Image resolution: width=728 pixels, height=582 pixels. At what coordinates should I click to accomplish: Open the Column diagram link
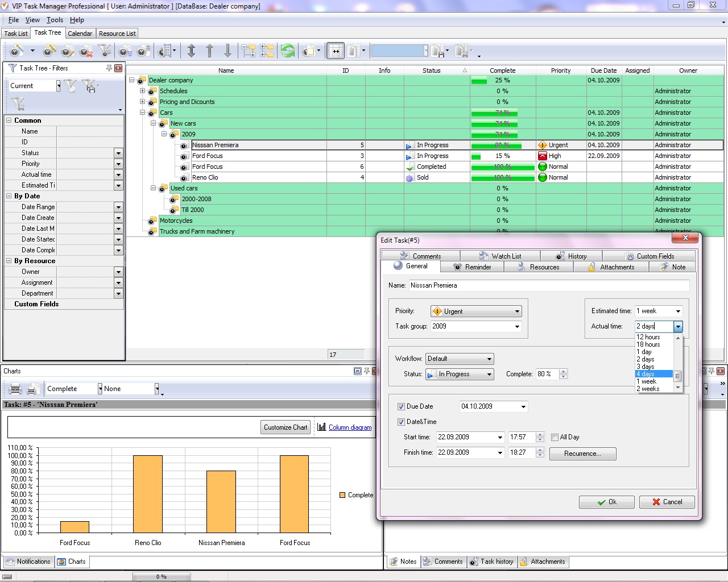349,427
